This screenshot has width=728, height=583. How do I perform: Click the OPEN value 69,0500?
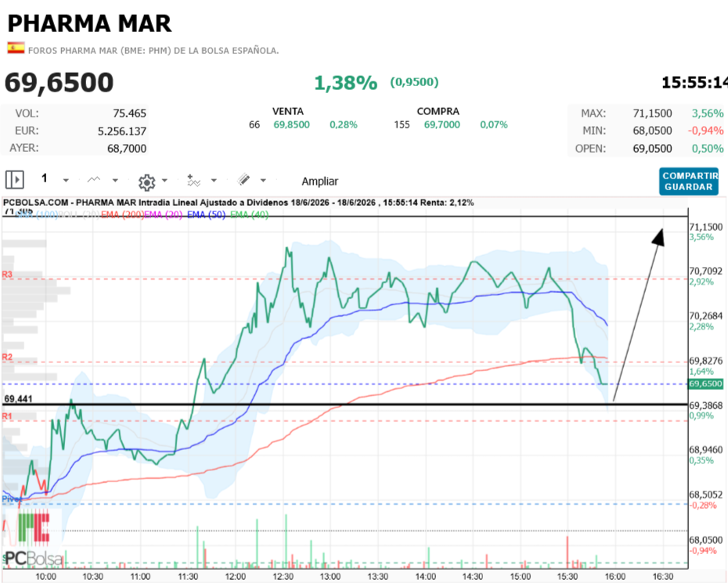tap(652, 149)
